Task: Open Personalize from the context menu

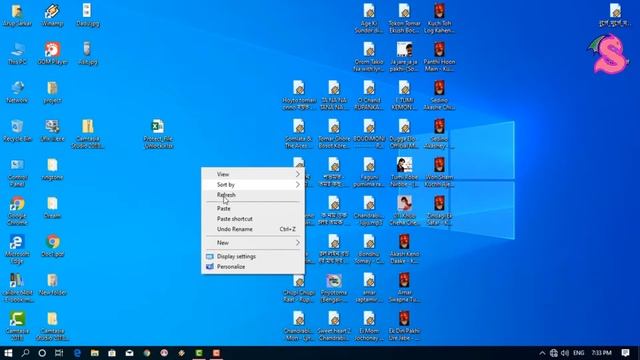Action: pyautogui.click(x=253, y=267)
